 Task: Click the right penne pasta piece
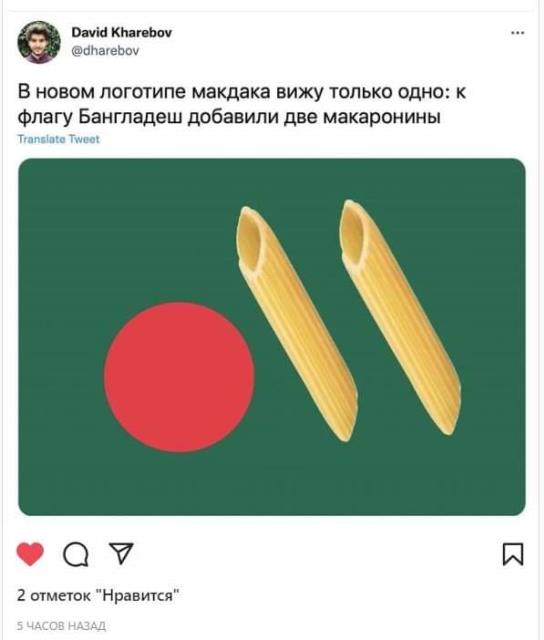click(400, 318)
